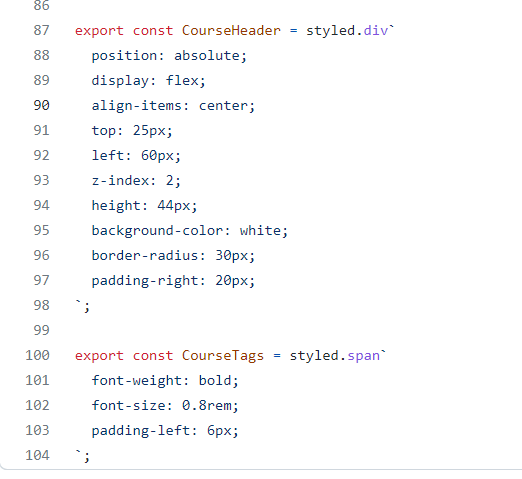The width and height of the screenshot is (522, 479).
Task: Select line number 98
Action: [42, 305]
